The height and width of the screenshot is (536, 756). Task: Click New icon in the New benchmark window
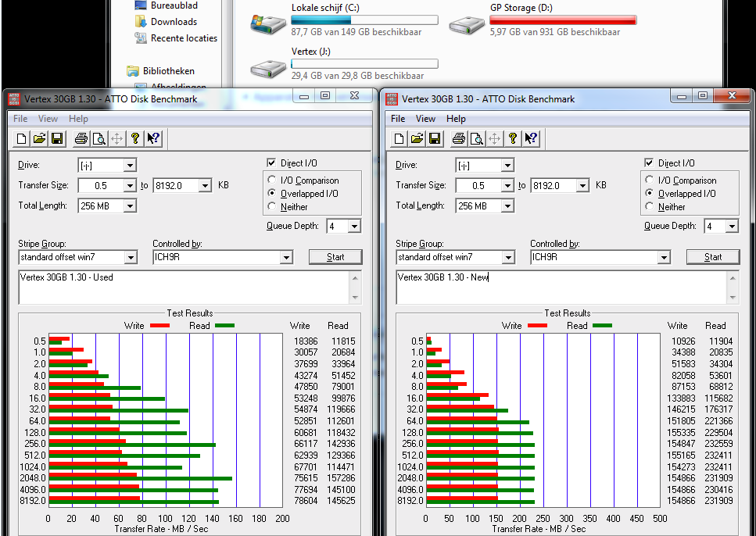coord(399,139)
